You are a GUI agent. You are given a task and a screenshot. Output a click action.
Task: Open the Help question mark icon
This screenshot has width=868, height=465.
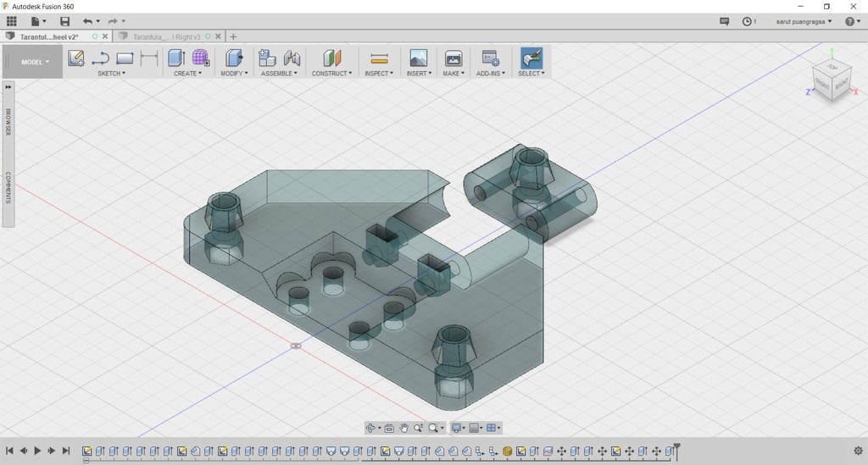click(849, 21)
